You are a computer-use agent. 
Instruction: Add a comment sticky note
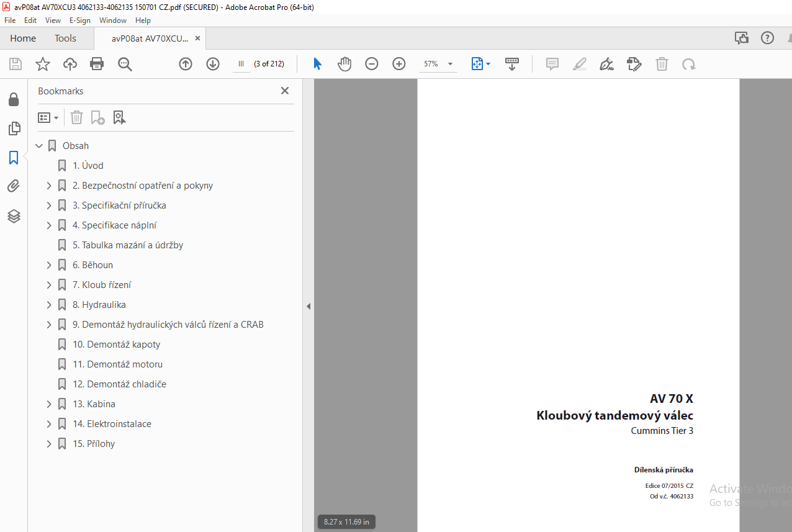pos(552,64)
